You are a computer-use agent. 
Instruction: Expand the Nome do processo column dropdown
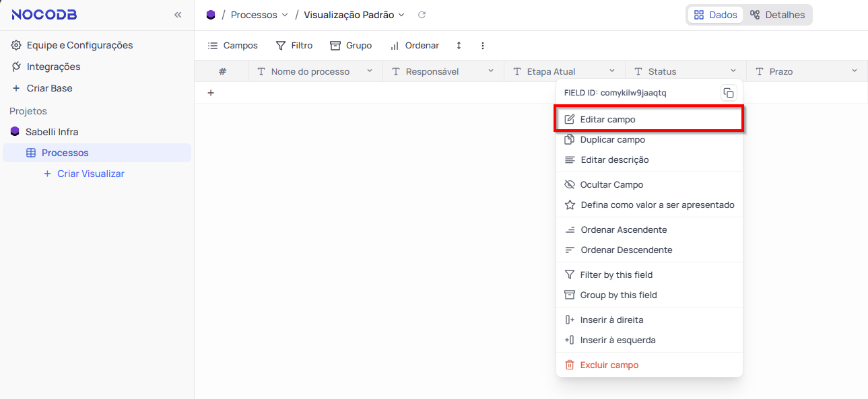(x=370, y=71)
